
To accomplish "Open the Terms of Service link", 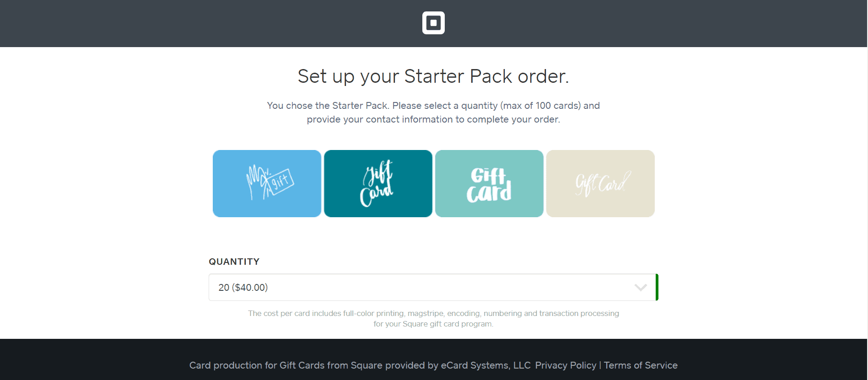I will 641,365.
